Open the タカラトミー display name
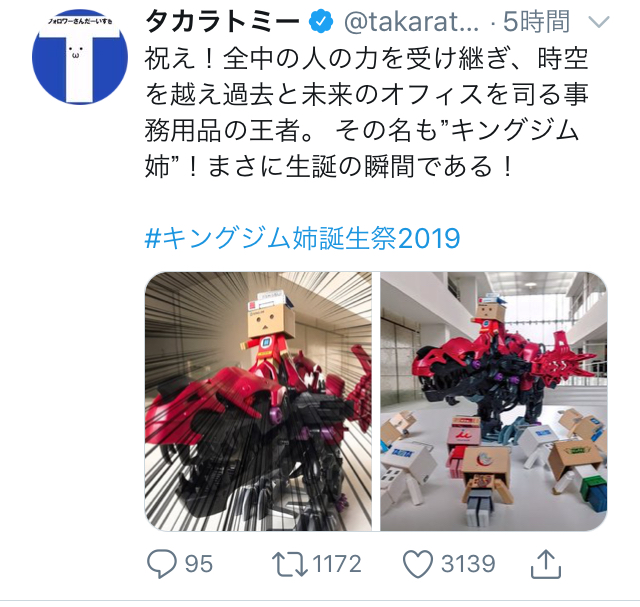640x607 pixels. coord(223,22)
